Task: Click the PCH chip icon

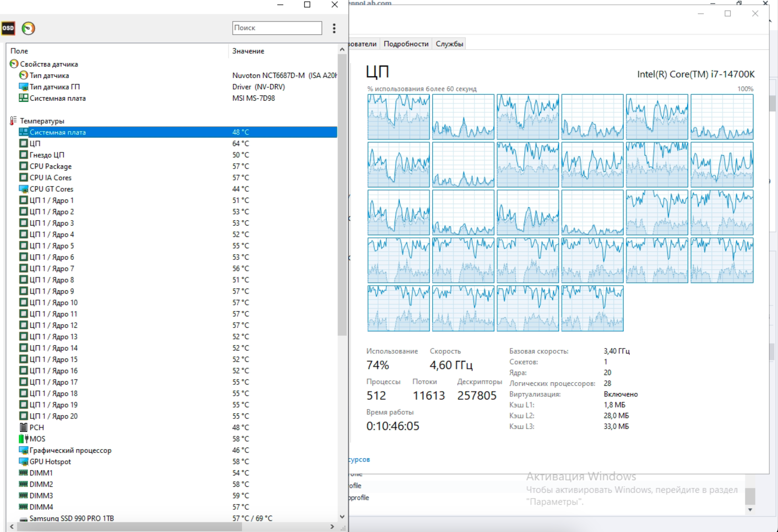Action: click(23, 427)
